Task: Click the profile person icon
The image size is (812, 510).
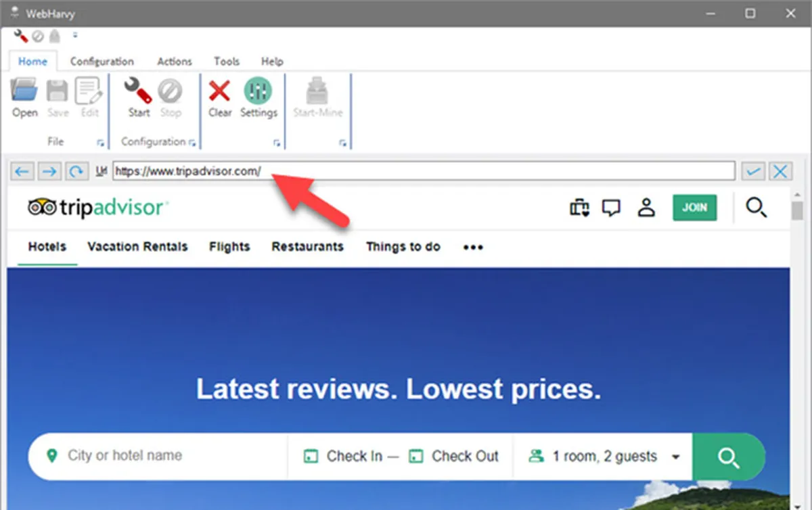Action: click(647, 207)
